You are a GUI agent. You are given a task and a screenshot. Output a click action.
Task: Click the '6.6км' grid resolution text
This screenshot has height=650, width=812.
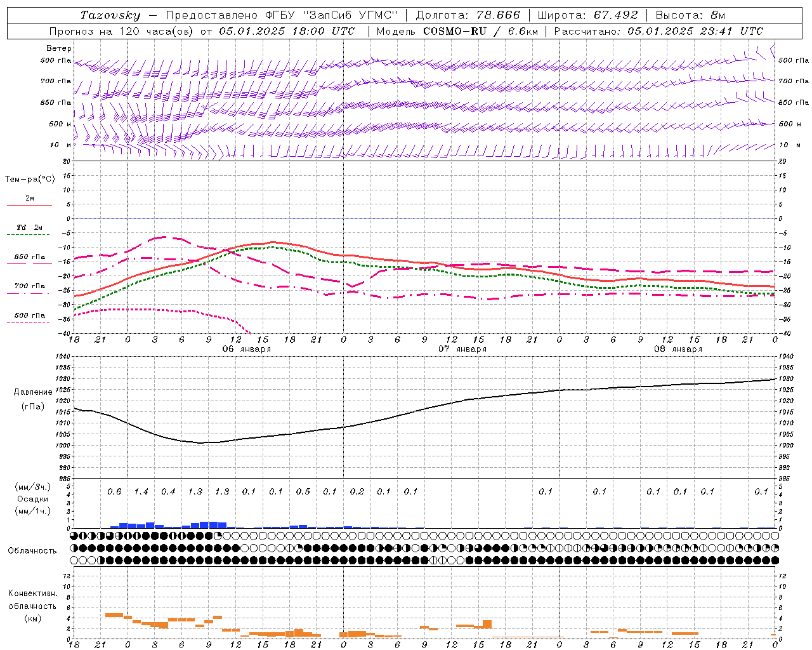pos(523,31)
